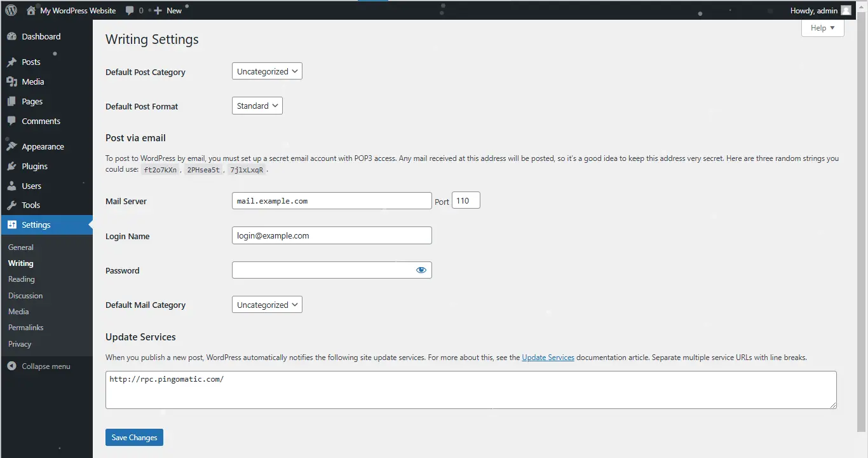Click the Appearance paintbrush icon
This screenshot has height=458, width=868.
(x=11, y=146)
